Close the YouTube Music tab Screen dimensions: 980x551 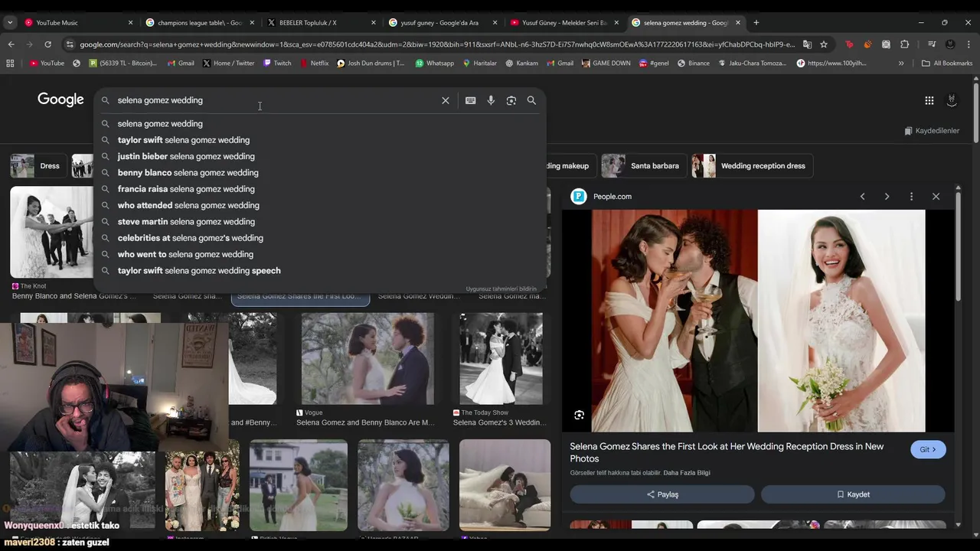130,23
